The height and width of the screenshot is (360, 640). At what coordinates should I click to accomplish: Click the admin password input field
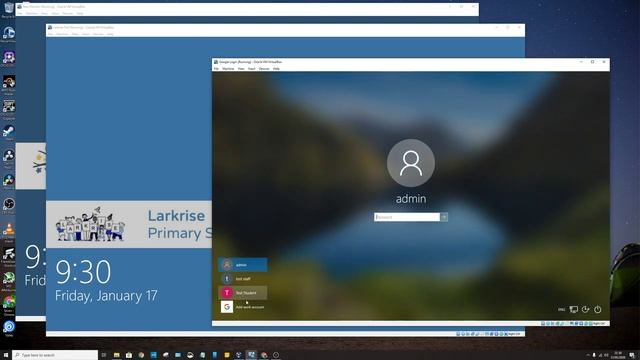point(407,217)
